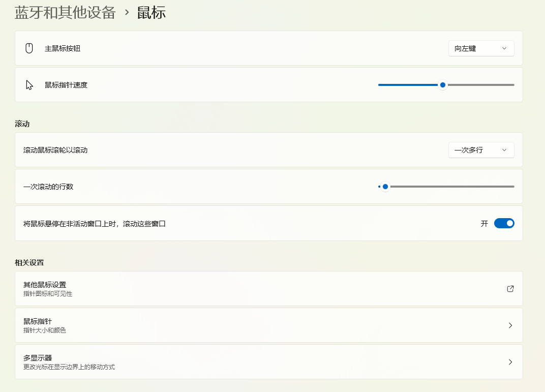The image size is (545, 392).
Task: Disable scrolling inactive windows on hover
Action: pyautogui.click(x=504, y=223)
